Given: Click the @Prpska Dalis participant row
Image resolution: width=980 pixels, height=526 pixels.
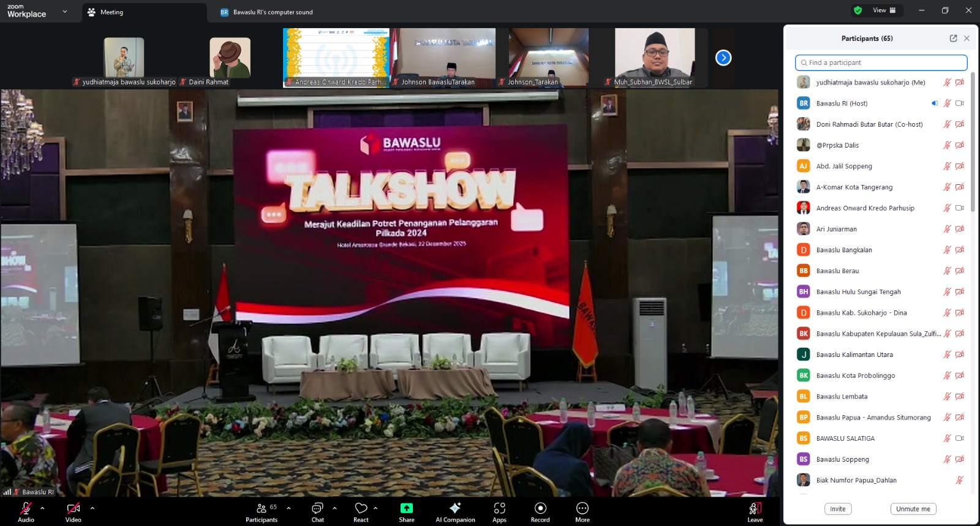Looking at the screenshot, I should pos(881,145).
